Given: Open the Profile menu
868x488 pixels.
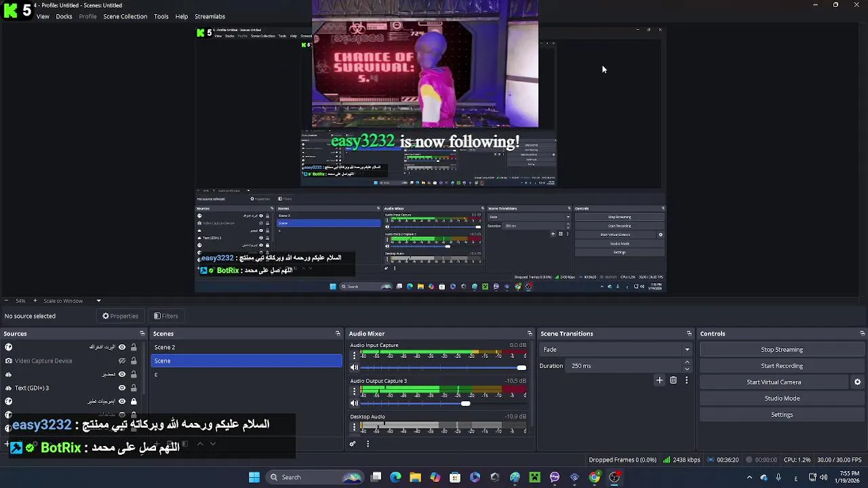Looking at the screenshot, I should [x=87, y=16].
